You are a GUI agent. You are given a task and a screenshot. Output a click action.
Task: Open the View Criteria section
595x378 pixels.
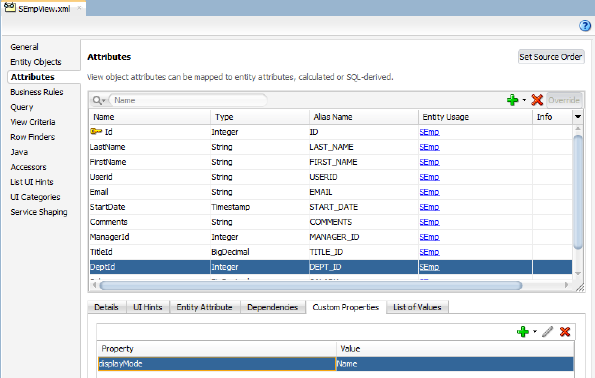(33, 122)
